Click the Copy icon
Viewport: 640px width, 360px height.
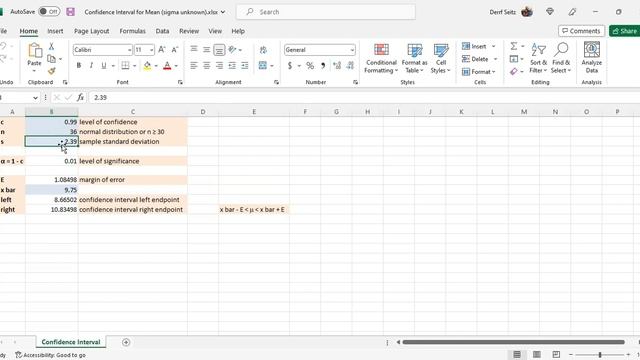tap(51, 59)
